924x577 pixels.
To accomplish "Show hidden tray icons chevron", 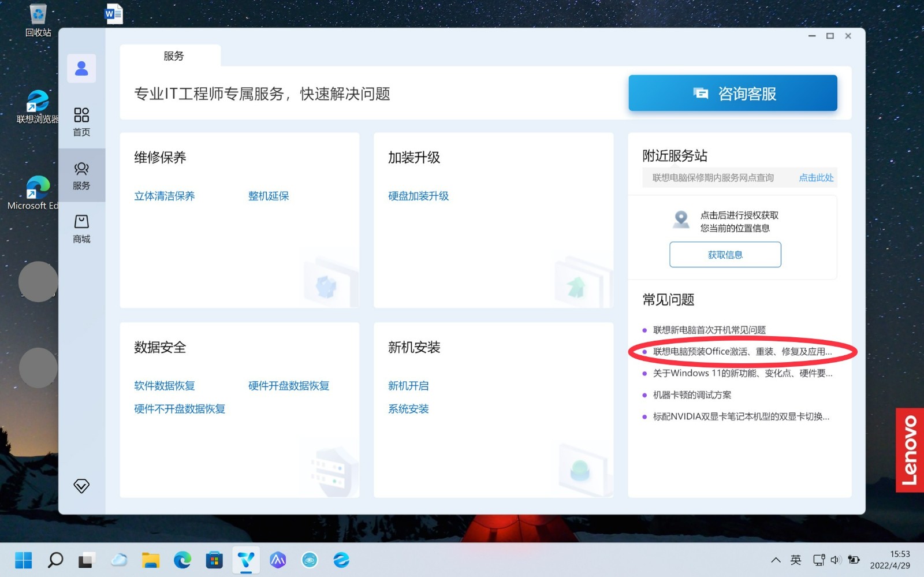I will pyautogui.click(x=776, y=560).
